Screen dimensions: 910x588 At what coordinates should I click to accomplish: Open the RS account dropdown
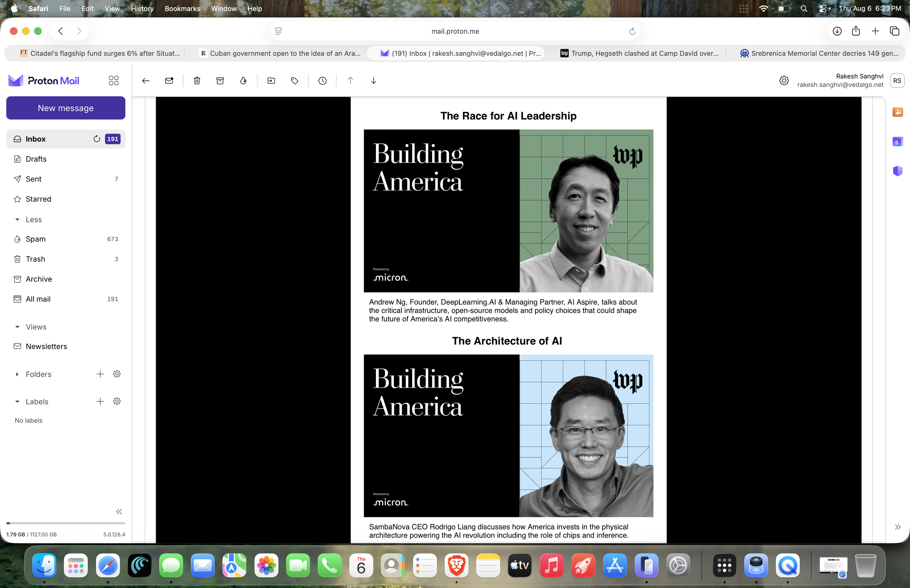(897, 80)
